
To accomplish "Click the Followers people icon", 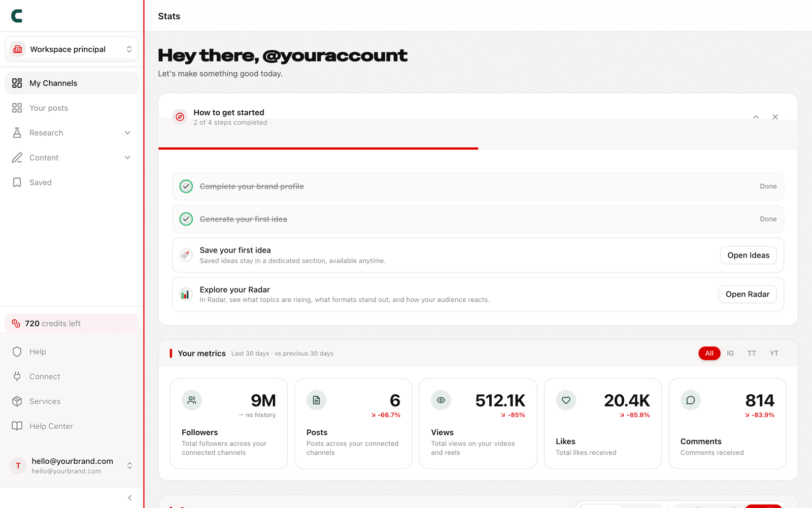I will pyautogui.click(x=192, y=400).
